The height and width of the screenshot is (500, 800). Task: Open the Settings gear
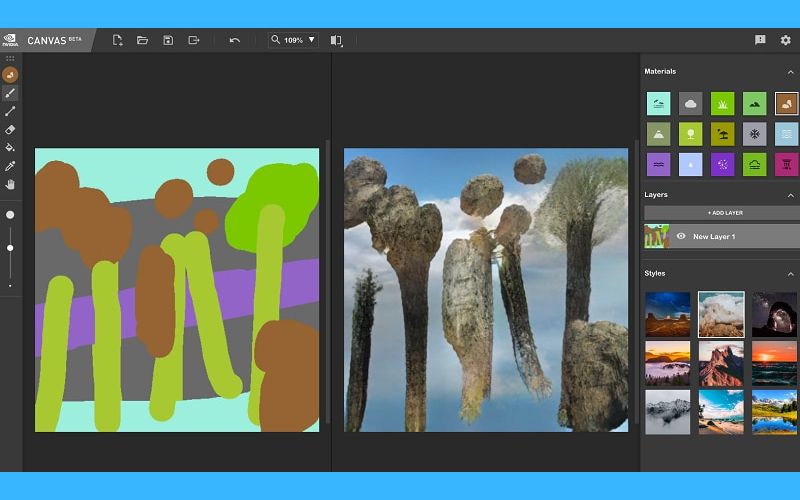[785, 40]
